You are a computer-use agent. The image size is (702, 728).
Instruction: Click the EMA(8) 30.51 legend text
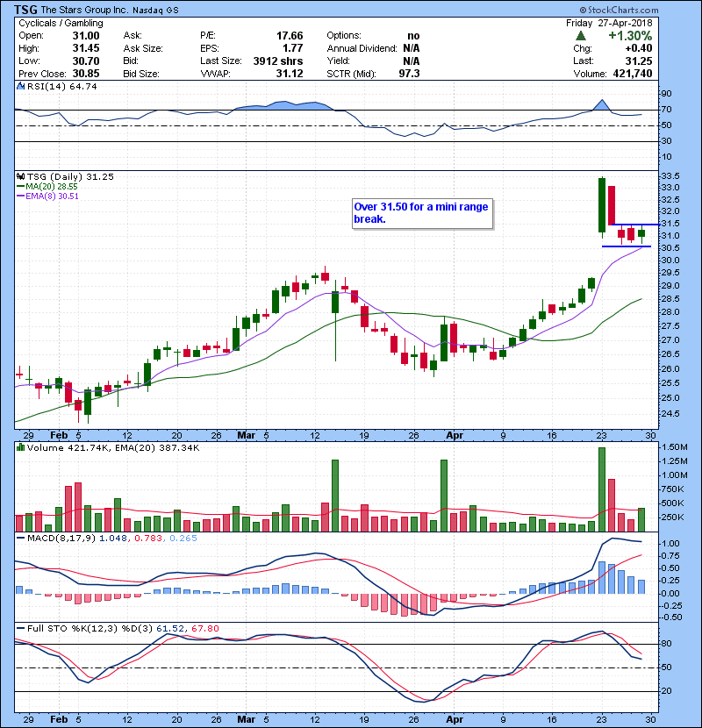pyautogui.click(x=52, y=196)
